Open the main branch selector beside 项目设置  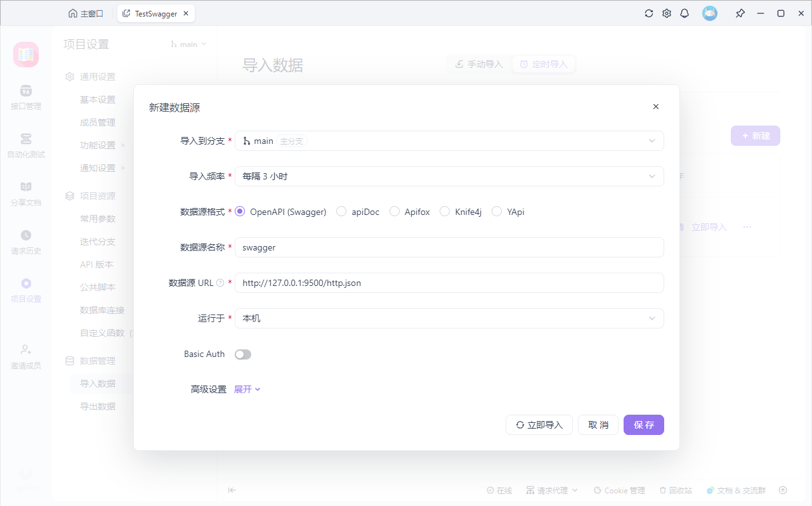[x=189, y=44]
